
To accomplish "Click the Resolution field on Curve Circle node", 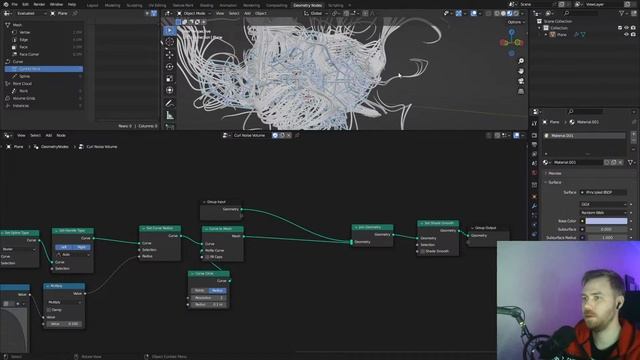I will 209,298.
